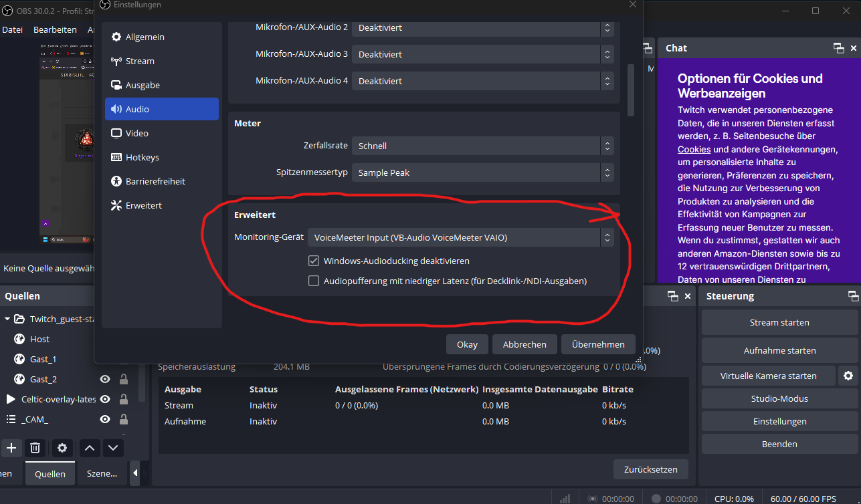Image resolution: width=861 pixels, height=504 pixels.
Task: Click Stream starten button
Action: pos(779,322)
